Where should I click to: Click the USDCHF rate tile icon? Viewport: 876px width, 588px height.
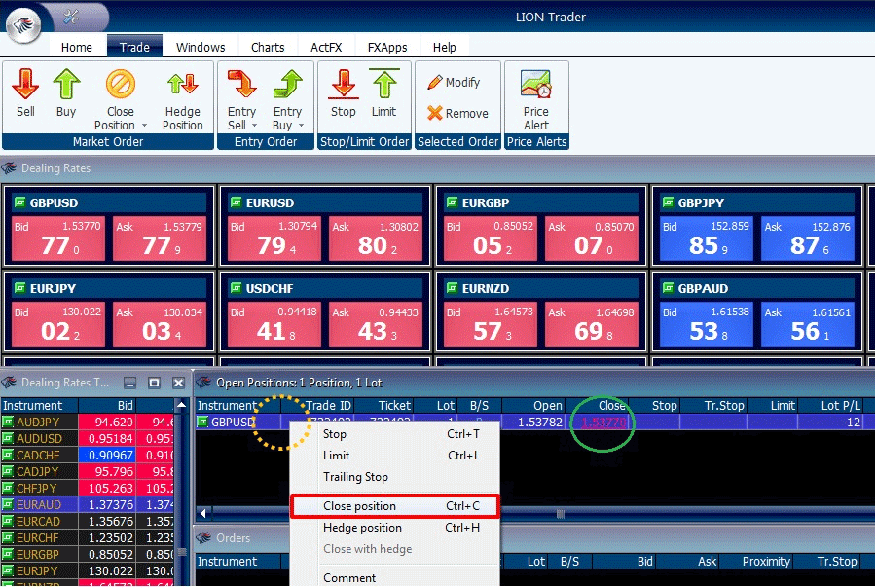click(x=236, y=288)
